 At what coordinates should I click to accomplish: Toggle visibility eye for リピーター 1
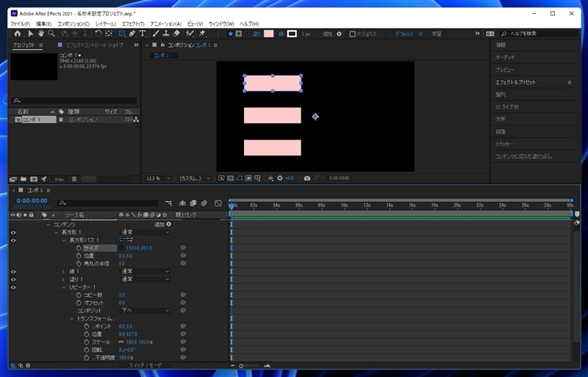tap(13, 287)
